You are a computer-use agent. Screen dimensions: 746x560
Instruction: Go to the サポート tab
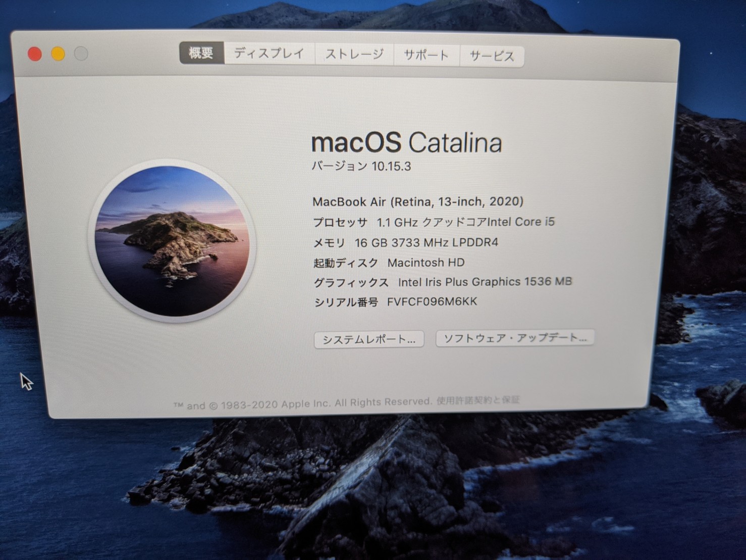coord(427,55)
